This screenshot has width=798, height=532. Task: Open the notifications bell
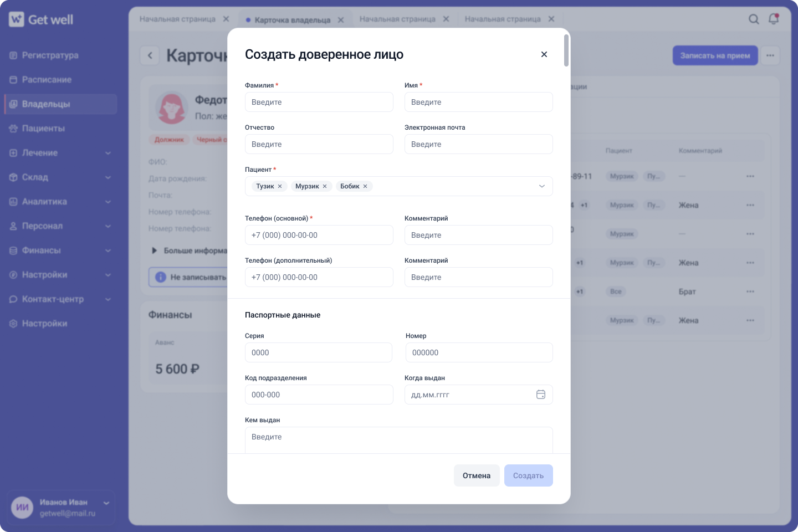774,19
